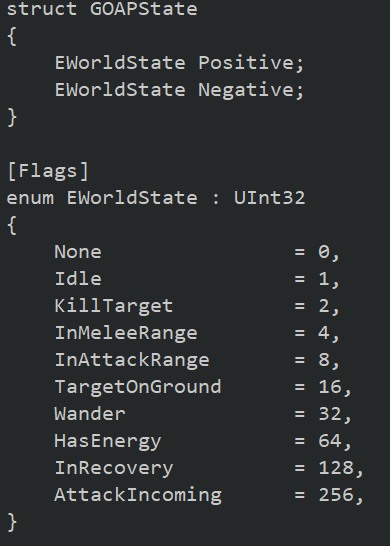
Task: Click the struct name GOAPState
Action: [143, 8]
